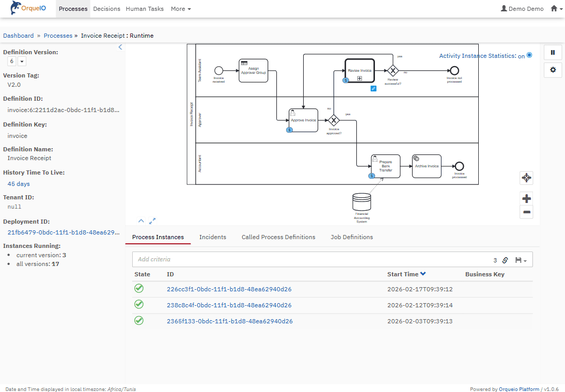Reset the diagram viewport with the crosshair icon
565x392 pixels.
(526, 178)
